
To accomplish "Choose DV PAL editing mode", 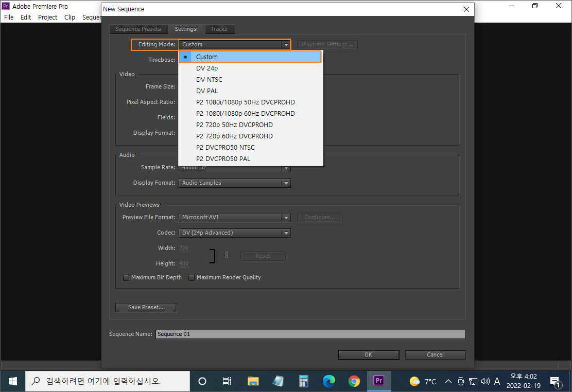I will click(x=250, y=91).
